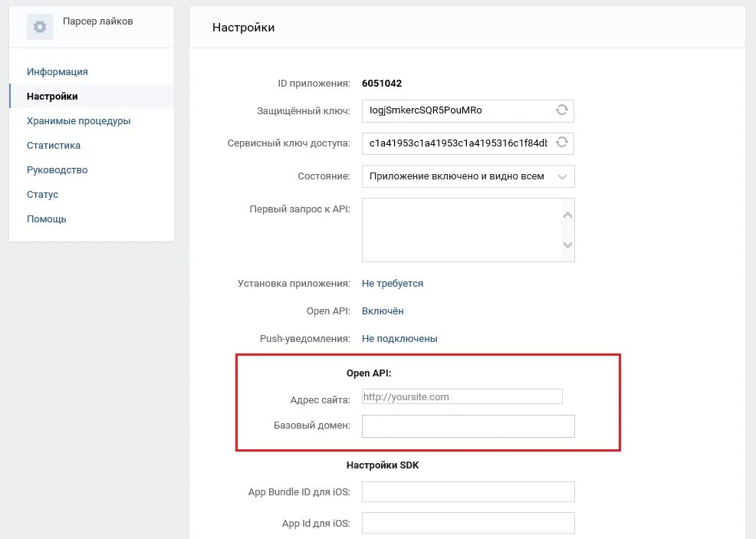Click Помощь in the sidebar

pos(47,219)
